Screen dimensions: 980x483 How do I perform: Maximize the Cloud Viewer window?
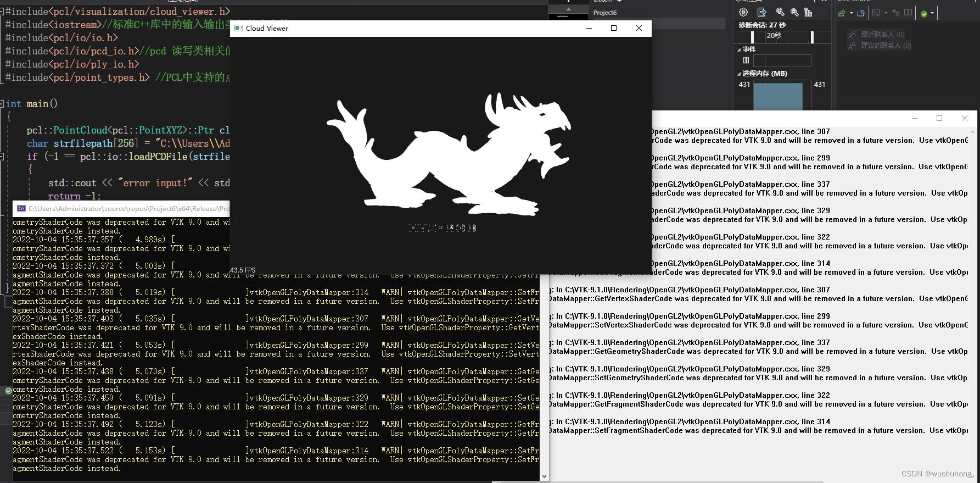614,28
